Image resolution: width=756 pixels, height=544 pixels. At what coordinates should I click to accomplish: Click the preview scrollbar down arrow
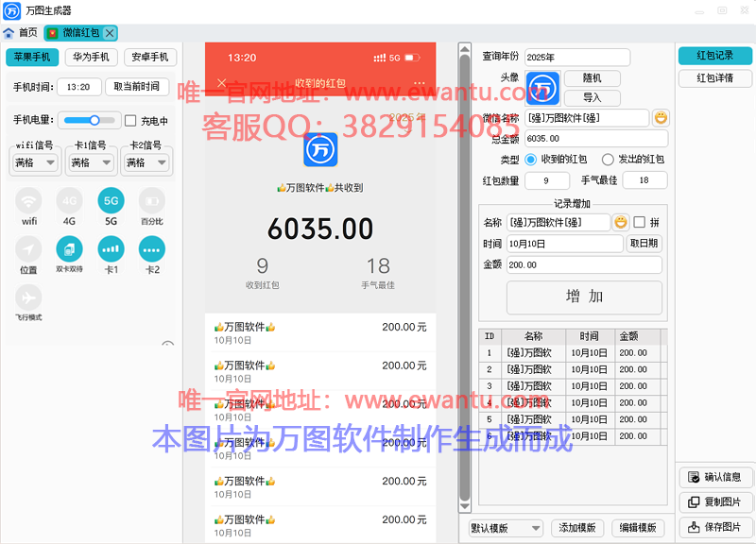(x=465, y=506)
